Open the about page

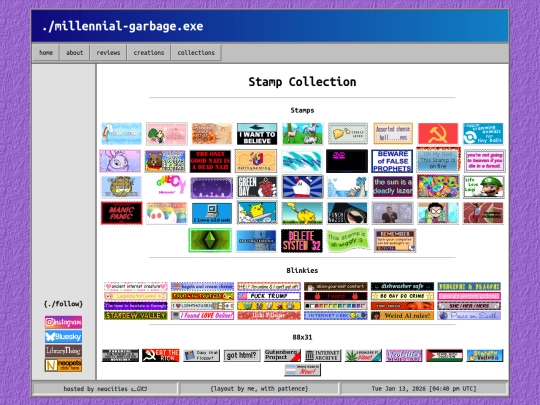click(74, 53)
